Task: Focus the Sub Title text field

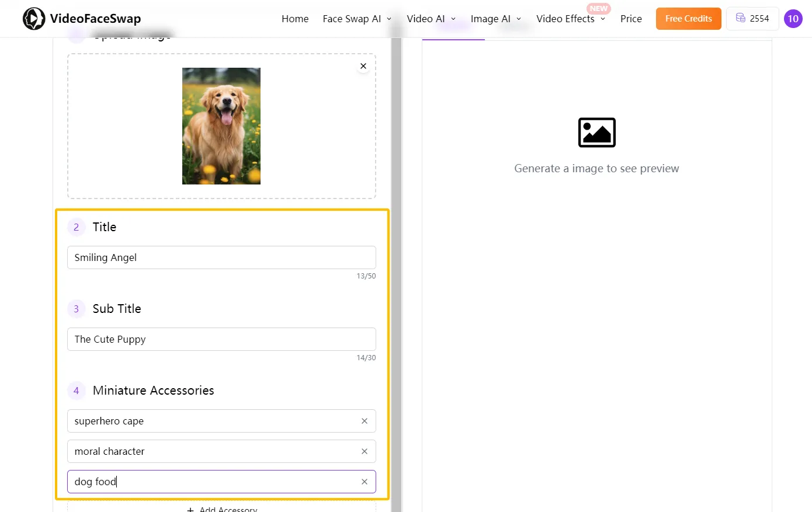Action: point(221,339)
